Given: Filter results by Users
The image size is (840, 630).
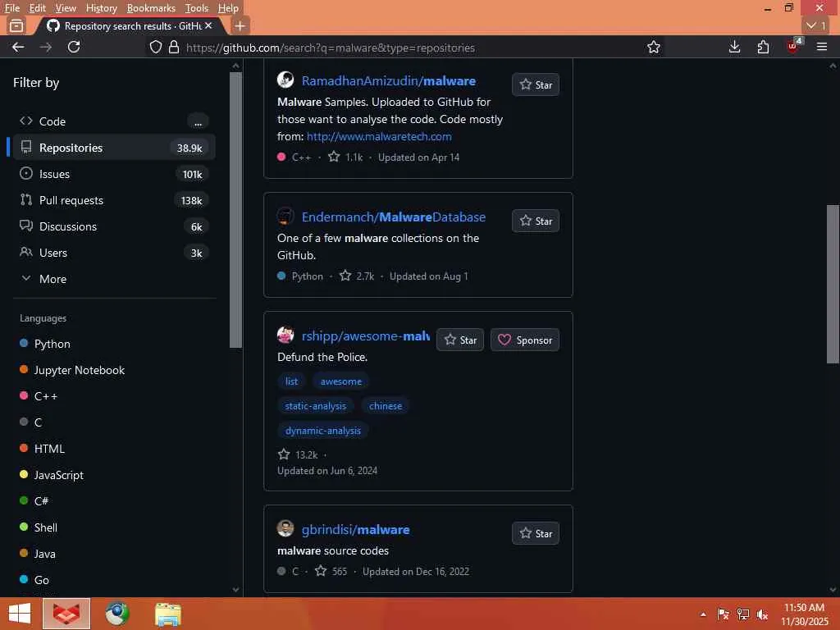Looking at the screenshot, I should tap(113, 253).
